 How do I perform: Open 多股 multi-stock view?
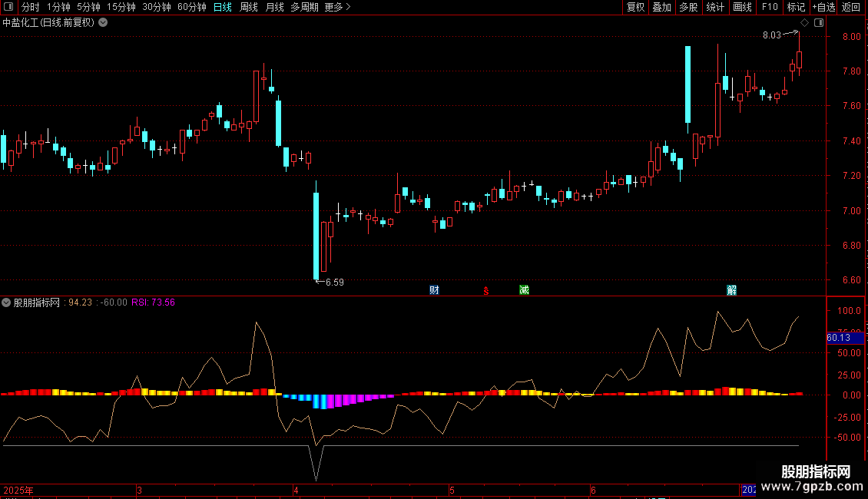pyautogui.click(x=688, y=7)
